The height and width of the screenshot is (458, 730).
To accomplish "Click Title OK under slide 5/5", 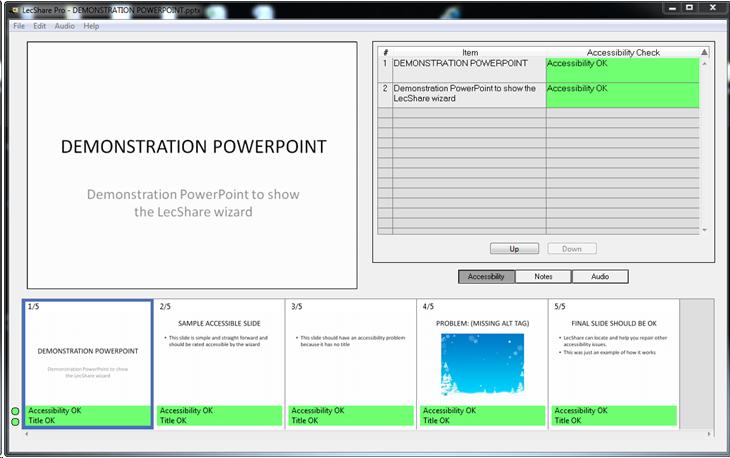I will [x=568, y=420].
